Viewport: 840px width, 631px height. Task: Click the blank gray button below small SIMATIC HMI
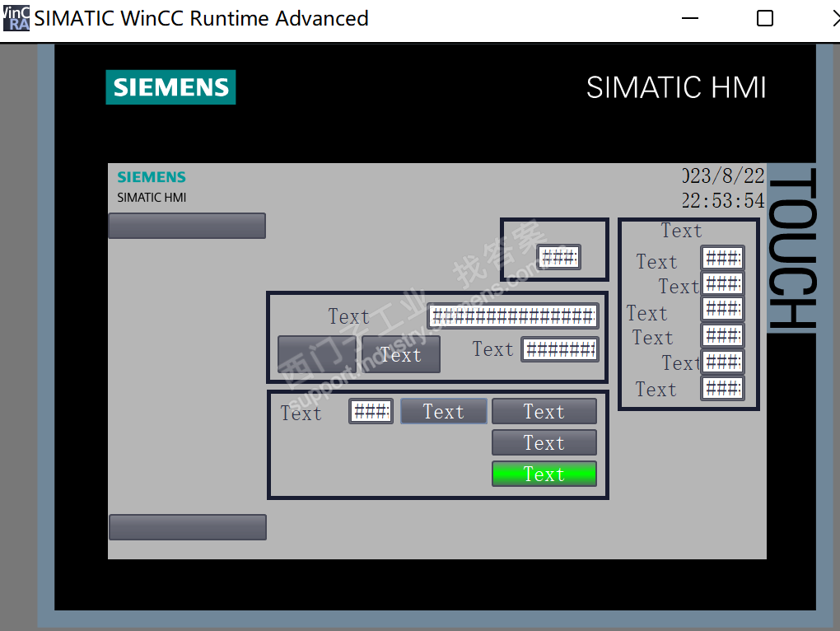(x=187, y=226)
